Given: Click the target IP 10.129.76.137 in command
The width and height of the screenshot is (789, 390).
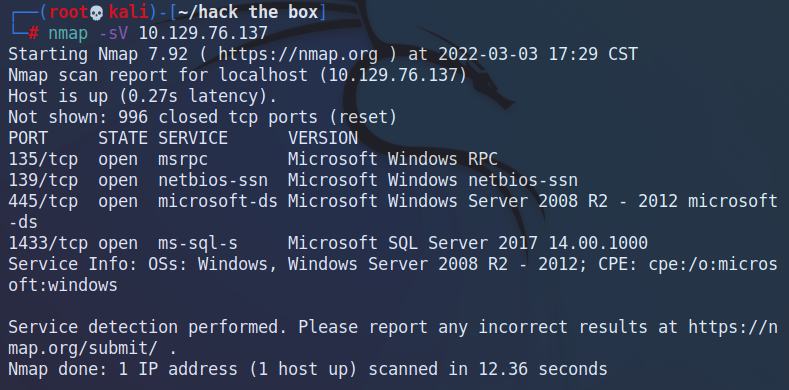Looking at the screenshot, I should coord(203,34).
